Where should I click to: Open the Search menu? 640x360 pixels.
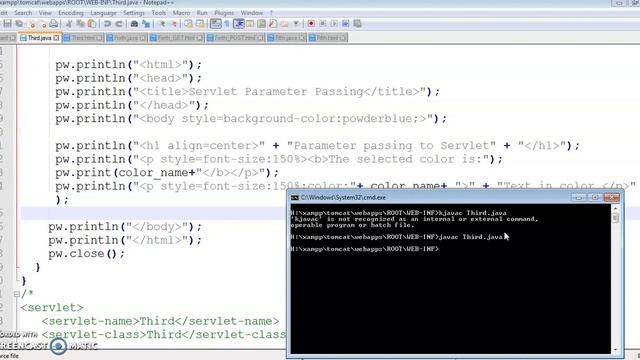23,13
